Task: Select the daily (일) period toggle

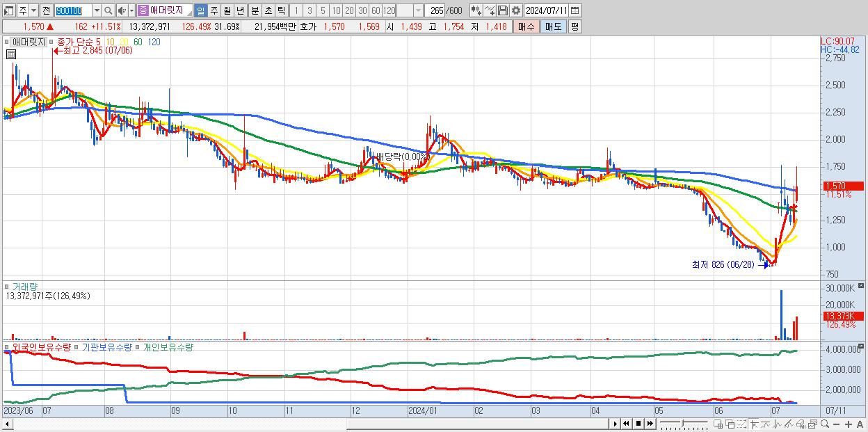Action: (200, 11)
